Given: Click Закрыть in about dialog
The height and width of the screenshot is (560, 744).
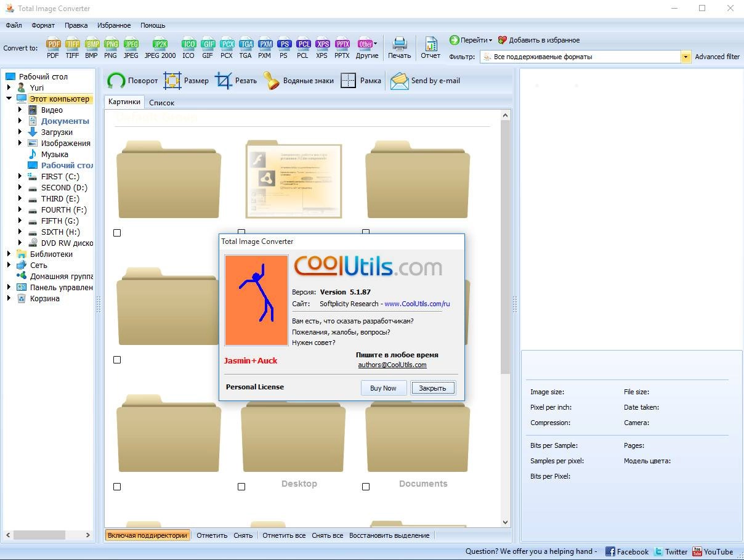Looking at the screenshot, I should 433,388.
